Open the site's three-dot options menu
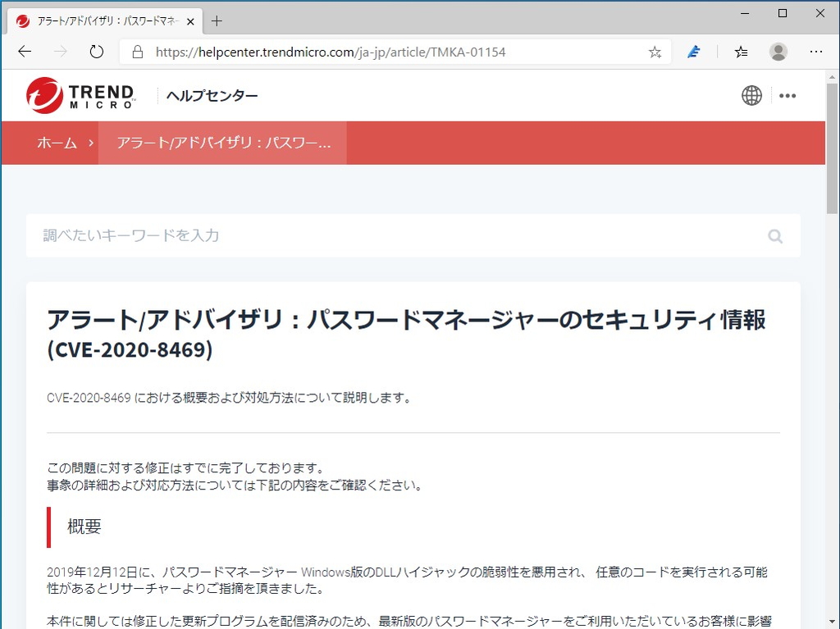 pyautogui.click(x=787, y=95)
